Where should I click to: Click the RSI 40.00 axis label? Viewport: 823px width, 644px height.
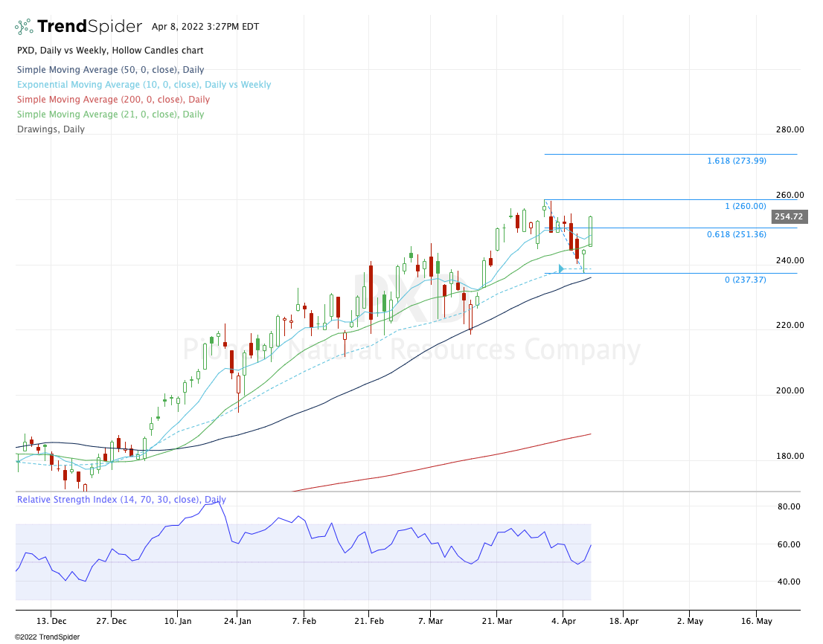789,582
